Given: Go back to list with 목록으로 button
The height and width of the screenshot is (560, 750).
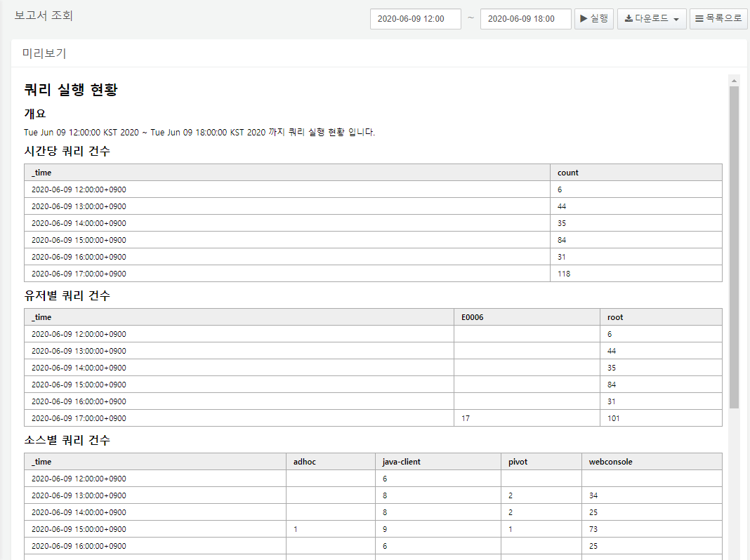Looking at the screenshot, I should tap(718, 19).
